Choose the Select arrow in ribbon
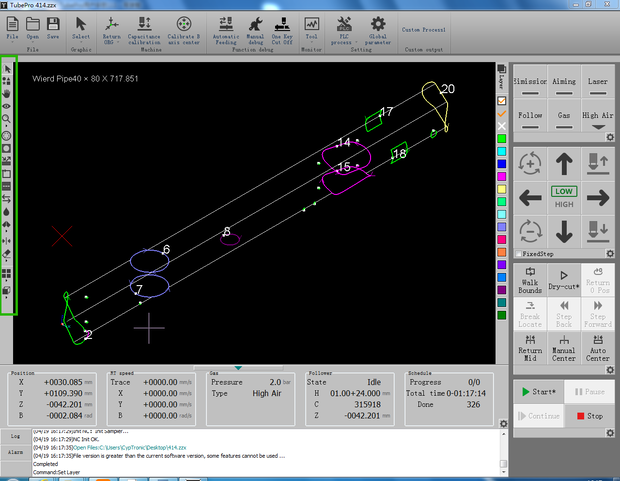The width and height of the screenshot is (620, 481). tap(81, 28)
